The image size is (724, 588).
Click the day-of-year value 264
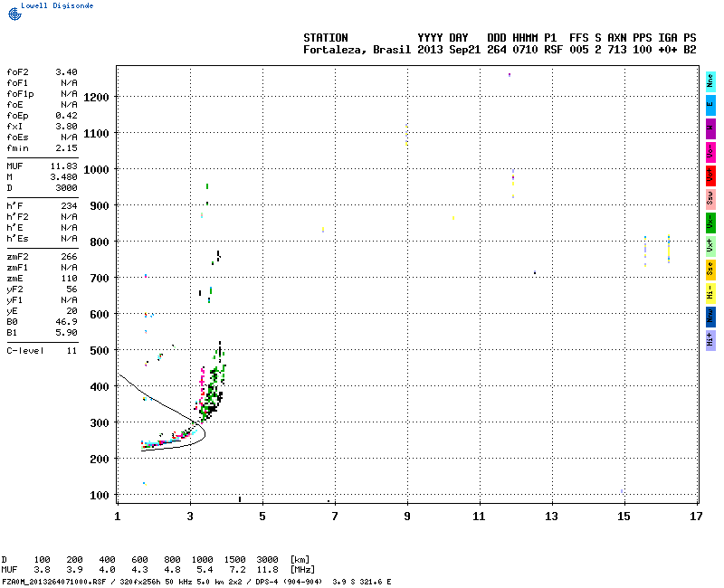tap(497, 50)
